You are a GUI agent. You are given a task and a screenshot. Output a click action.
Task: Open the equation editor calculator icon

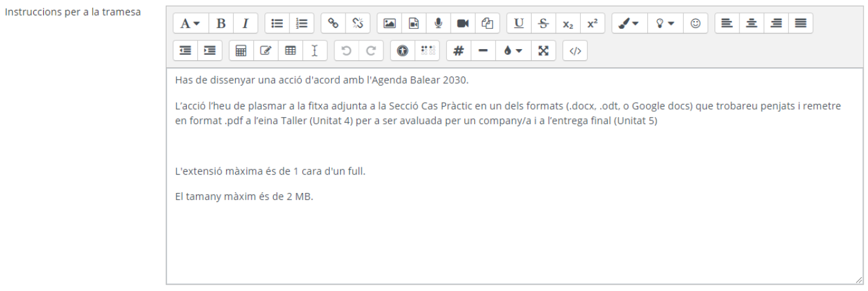pos(241,50)
